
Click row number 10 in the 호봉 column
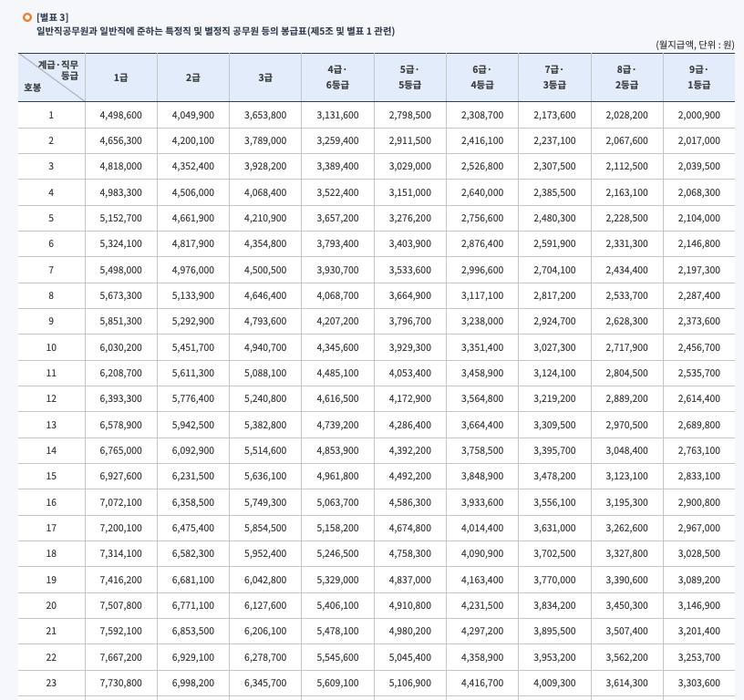pos(51,347)
